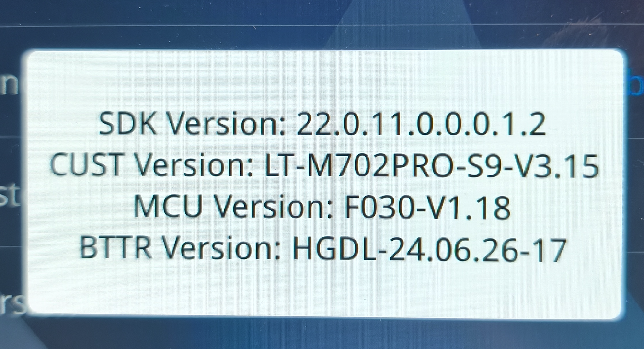Tap the BTTR Version label
This screenshot has width=644, height=349.
(180, 249)
